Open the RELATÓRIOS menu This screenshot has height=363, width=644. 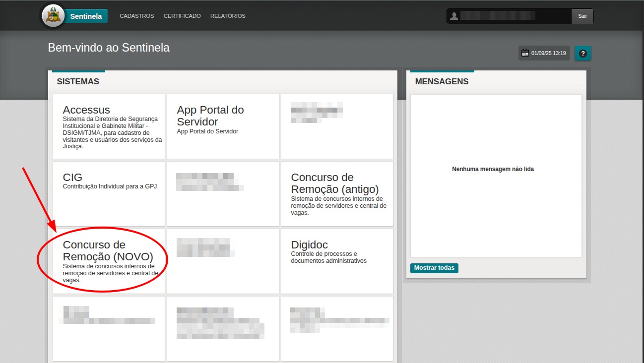click(x=228, y=16)
